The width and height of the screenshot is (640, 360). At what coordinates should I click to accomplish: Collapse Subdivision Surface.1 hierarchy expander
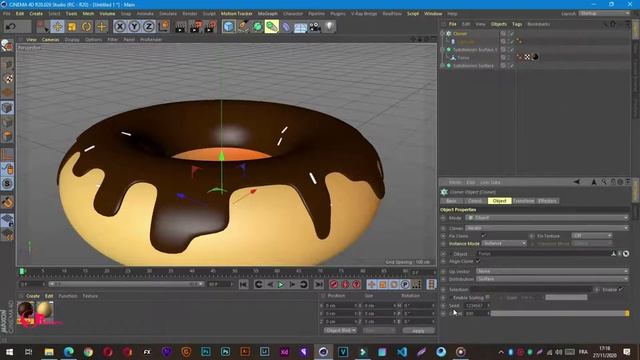click(442, 49)
